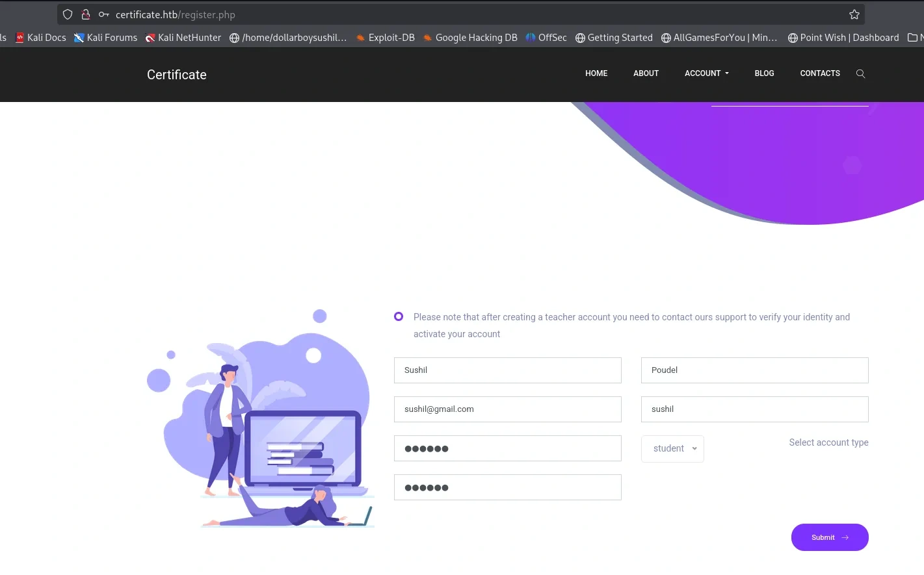Expand the ACCOUNT dropdown menu

click(707, 73)
